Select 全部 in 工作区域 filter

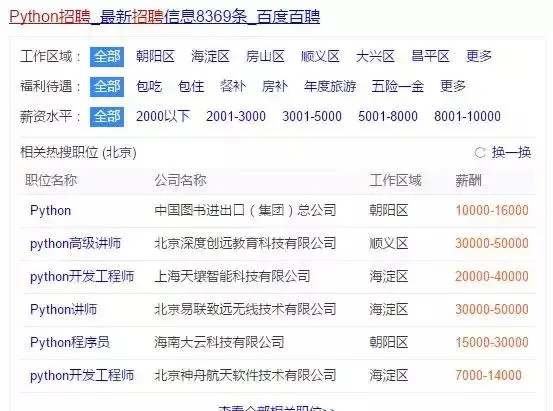pos(107,57)
